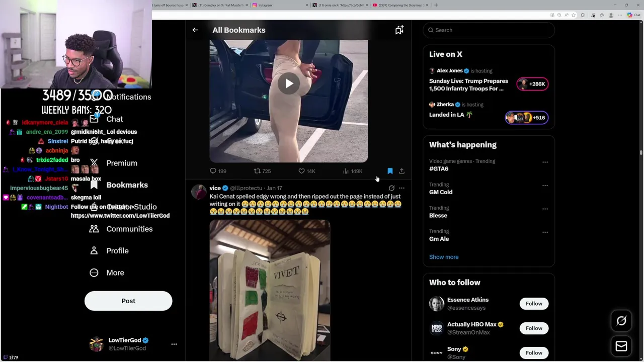Viewport: 644px width, 362px height.
Task: Open the Messages floating envelope button
Action: coord(621,346)
